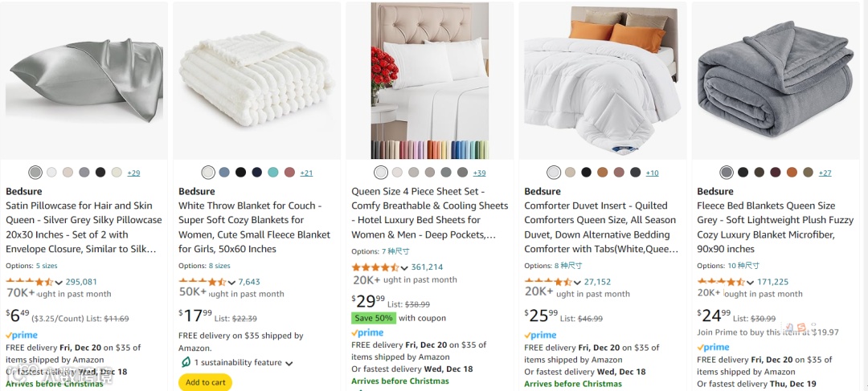Click the Prime logo under satin pillowcase
The width and height of the screenshot is (868, 391).
(x=22, y=335)
